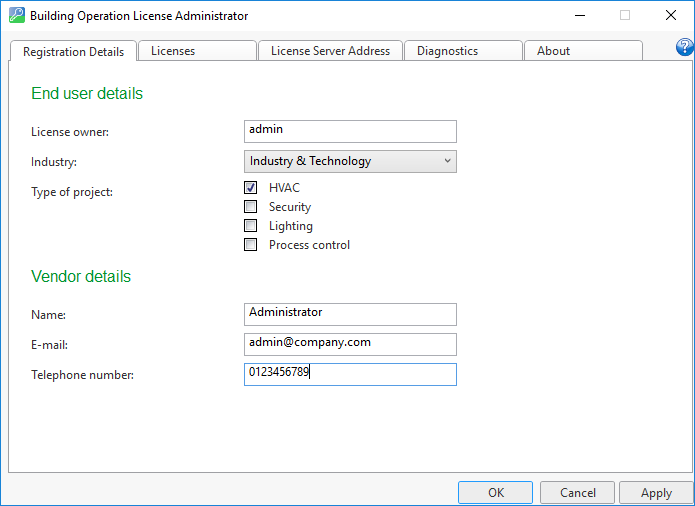Open the blue help question-mark icon
The width and height of the screenshot is (695, 506).
pos(685,47)
